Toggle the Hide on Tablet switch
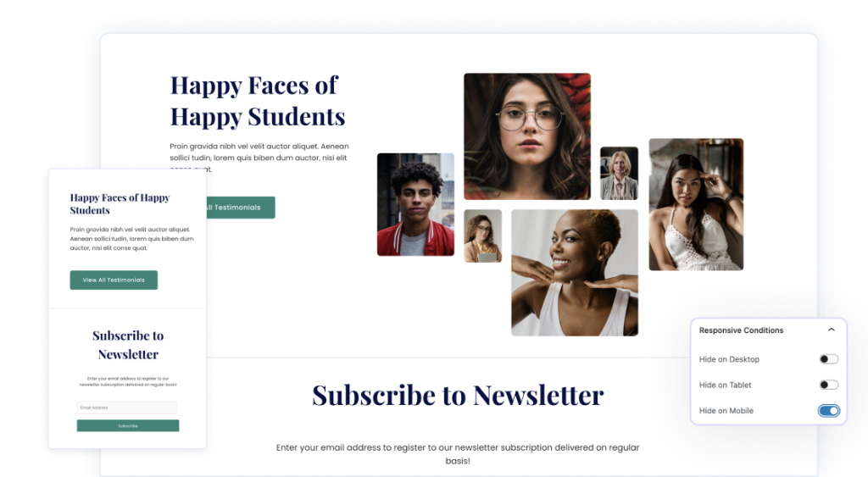This screenshot has height=477, width=868. [x=829, y=385]
